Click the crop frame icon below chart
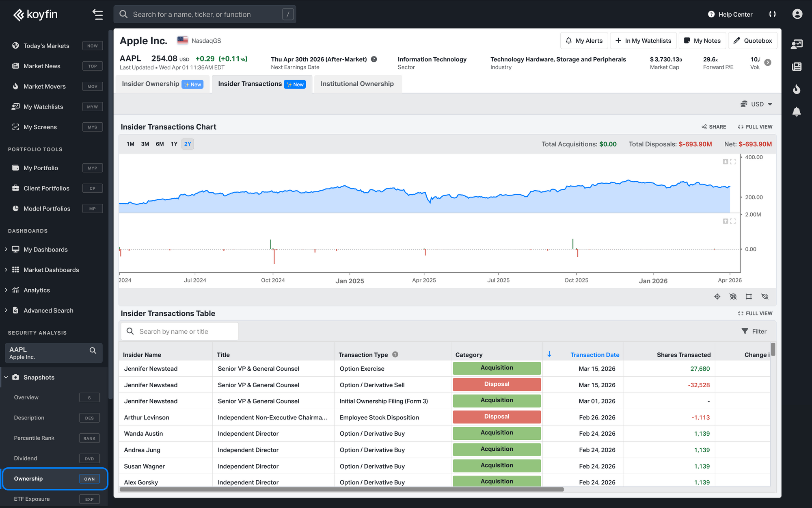Viewport: 812px width, 508px height. coord(749,297)
